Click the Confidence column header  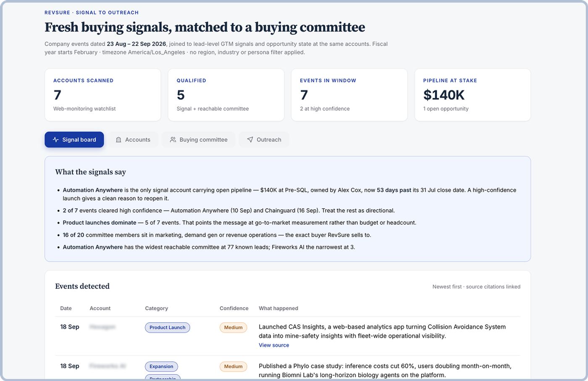coord(234,308)
